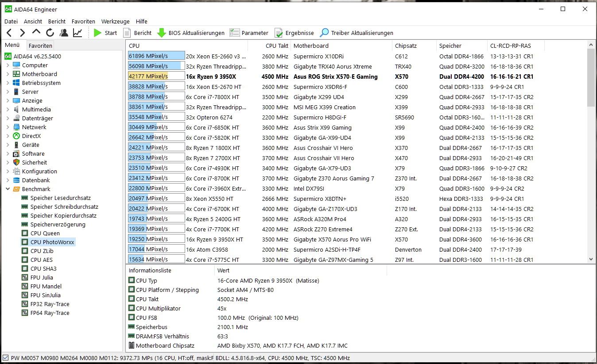The width and height of the screenshot is (597, 364).
Task: Select the DirectX icon in tree
Action: [16, 136]
